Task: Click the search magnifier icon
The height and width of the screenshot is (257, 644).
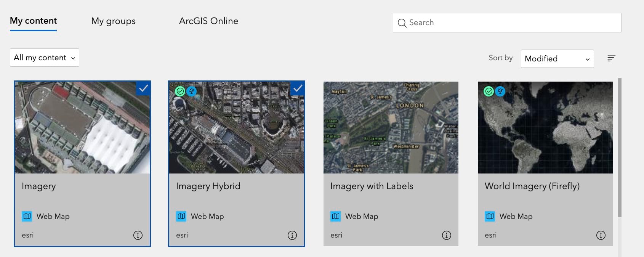Action: click(x=402, y=23)
